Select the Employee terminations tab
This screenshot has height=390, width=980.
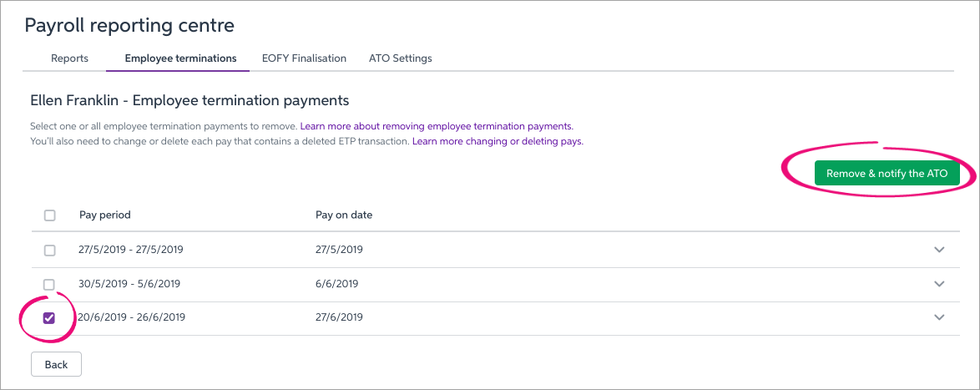click(180, 58)
